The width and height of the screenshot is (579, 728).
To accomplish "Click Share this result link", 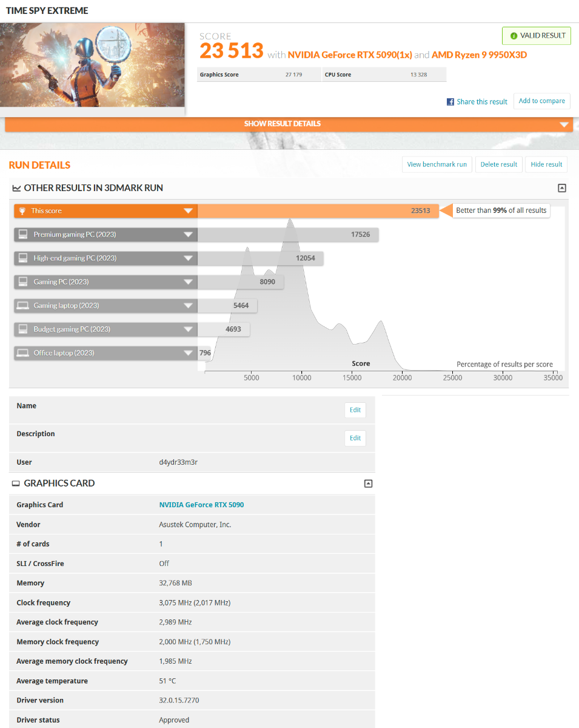I will pos(482,102).
